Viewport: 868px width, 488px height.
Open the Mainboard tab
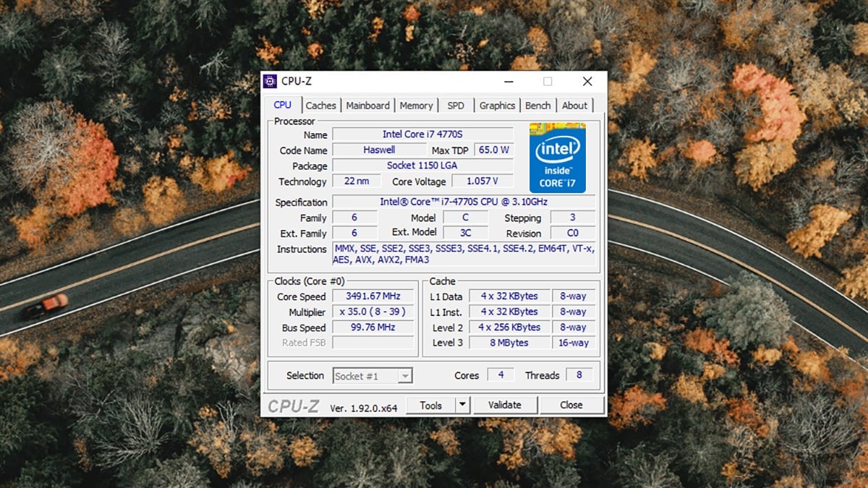coord(367,106)
